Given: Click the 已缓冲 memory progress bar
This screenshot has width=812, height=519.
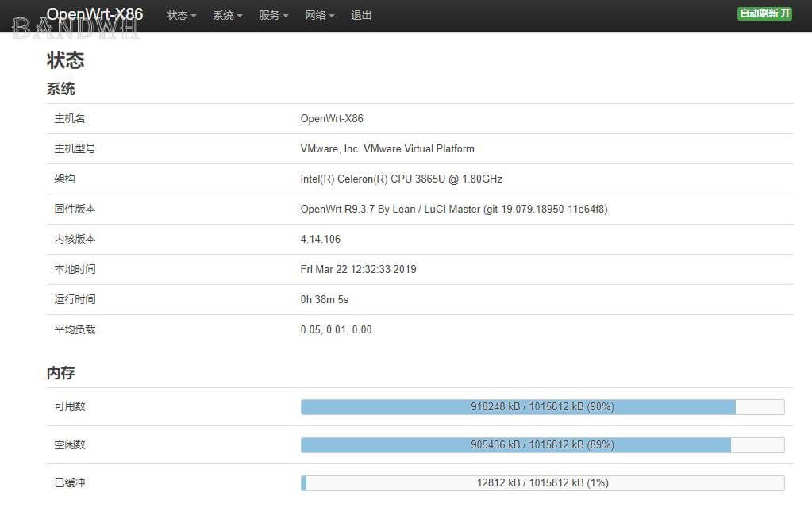Looking at the screenshot, I should [x=542, y=482].
